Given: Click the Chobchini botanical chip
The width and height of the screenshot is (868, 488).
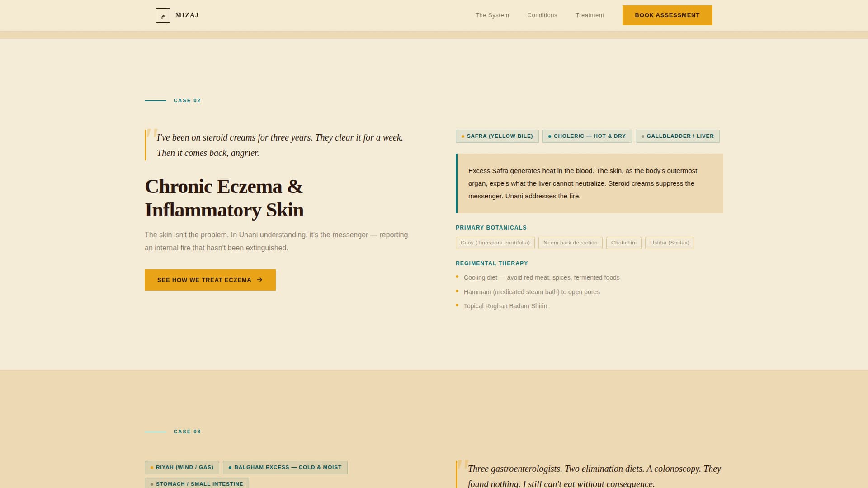Looking at the screenshot, I should (624, 243).
